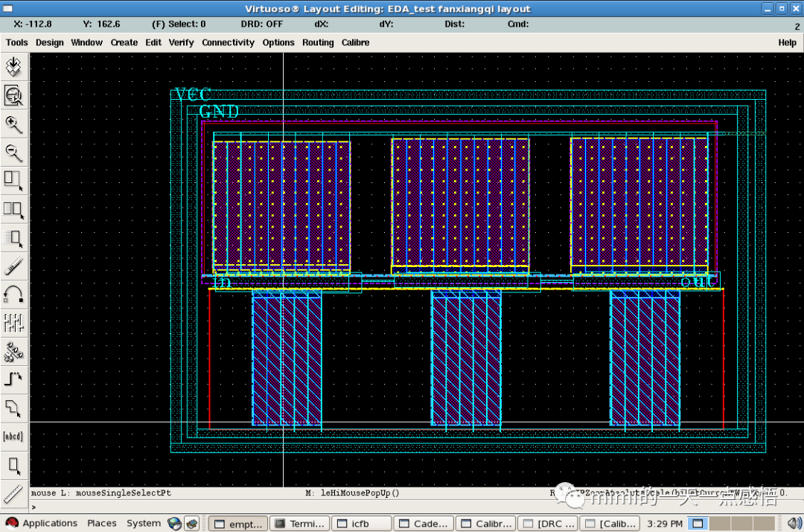Open the Verify menu
This screenshot has width=804, height=532.
coord(181,42)
